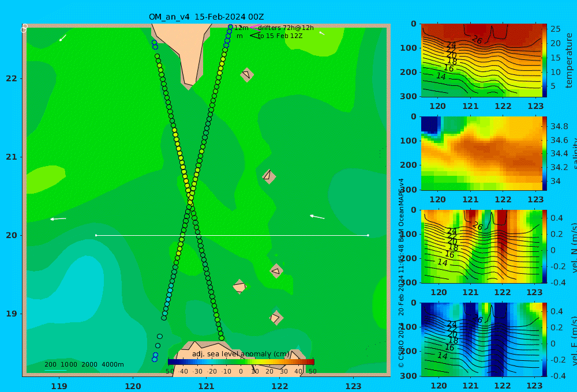Click the vel. E colorbar

pos(545,340)
